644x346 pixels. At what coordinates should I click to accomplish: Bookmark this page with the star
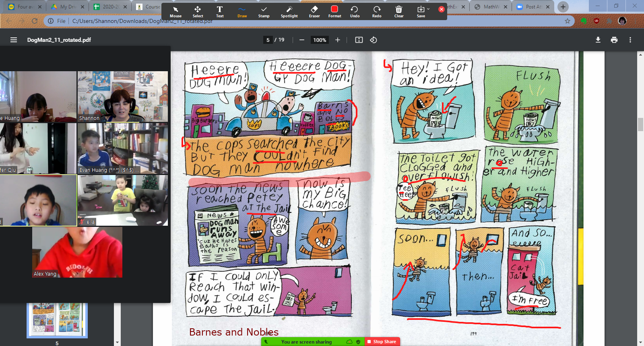coord(567,21)
